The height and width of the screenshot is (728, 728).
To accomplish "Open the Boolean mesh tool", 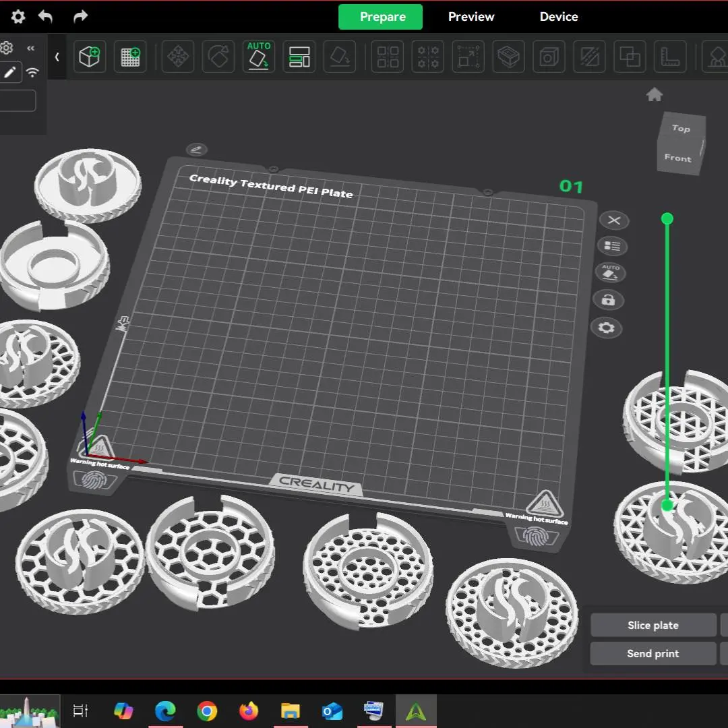I will 630,57.
